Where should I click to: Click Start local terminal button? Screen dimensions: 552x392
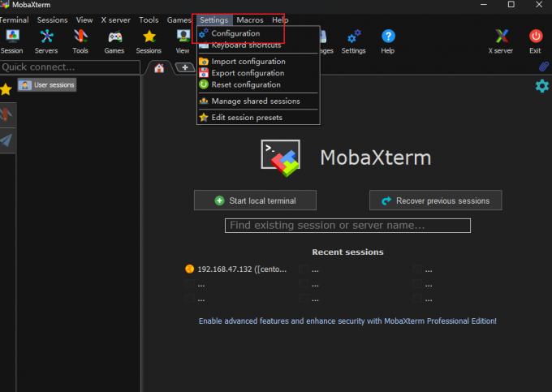pos(255,200)
